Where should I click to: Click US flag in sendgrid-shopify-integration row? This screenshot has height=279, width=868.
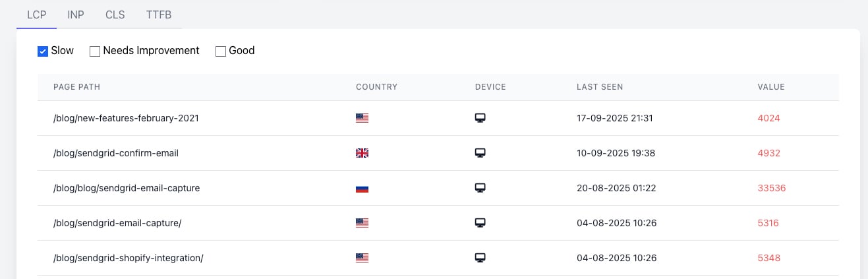[x=362, y=258]
